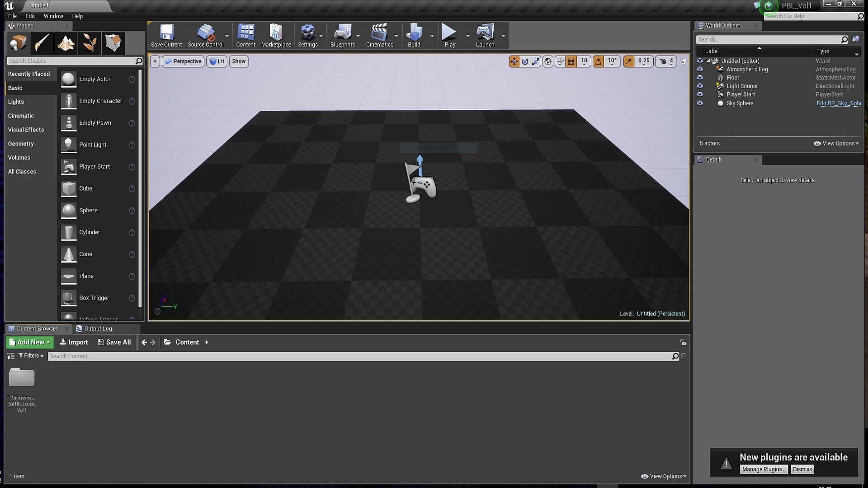Viewport: 868px width, 488px height.
Task: Select the Lights category
Action: coord(16,102)
